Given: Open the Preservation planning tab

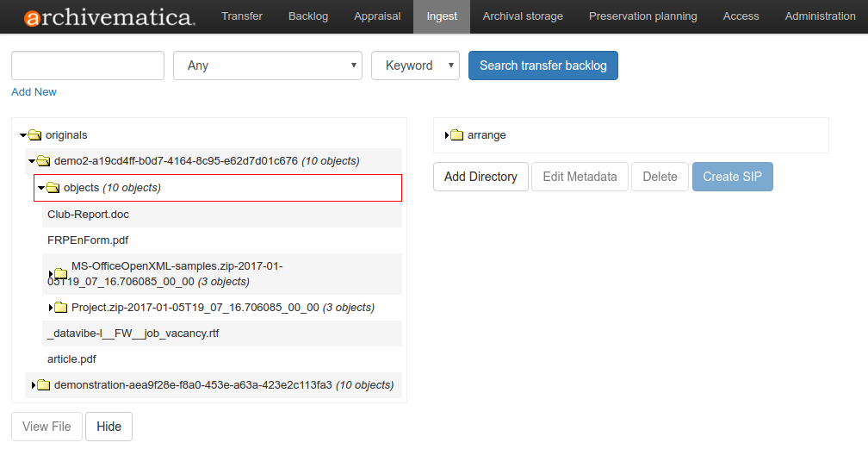Looking at the screenshot, I should pyautogui.click(x=642, y=16).
